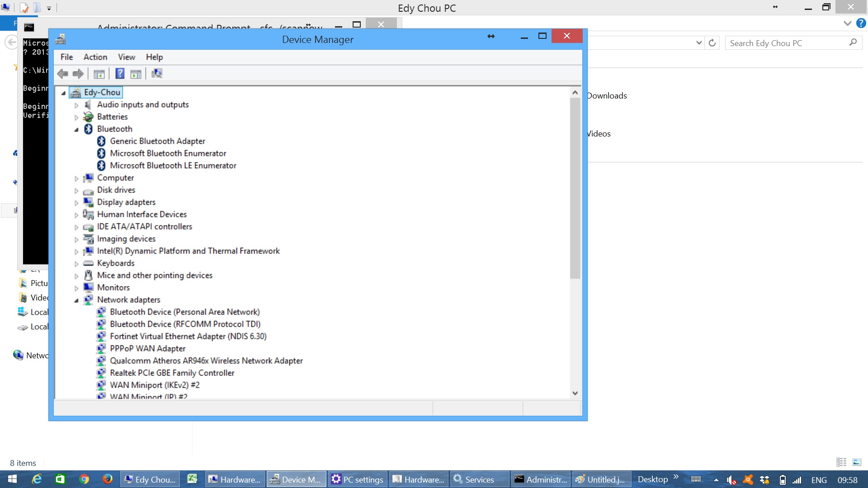This screenshot has width=868, height=488.
Task: Select Bluetooth Device (Personal Area Network)
Action: [184, 312]
